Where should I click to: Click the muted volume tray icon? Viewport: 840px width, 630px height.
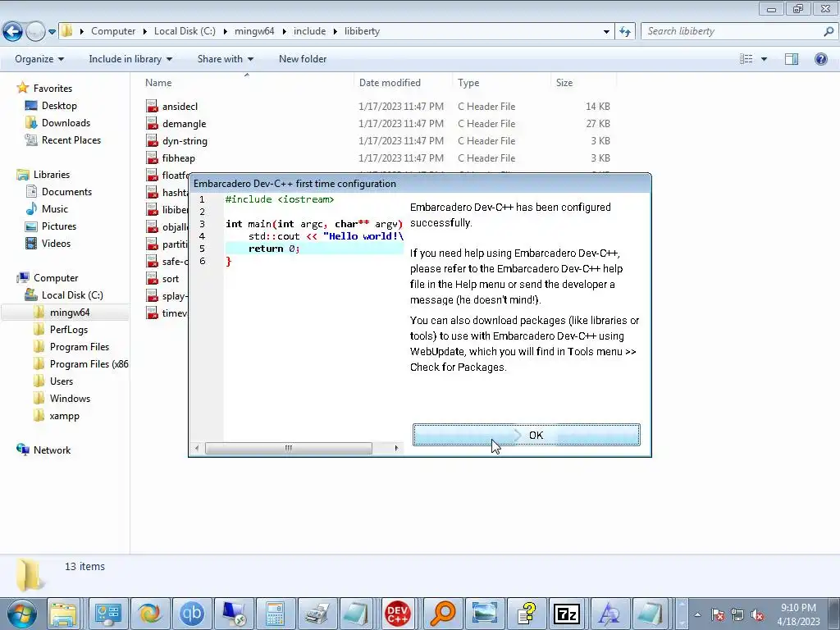tap(757, 614)
